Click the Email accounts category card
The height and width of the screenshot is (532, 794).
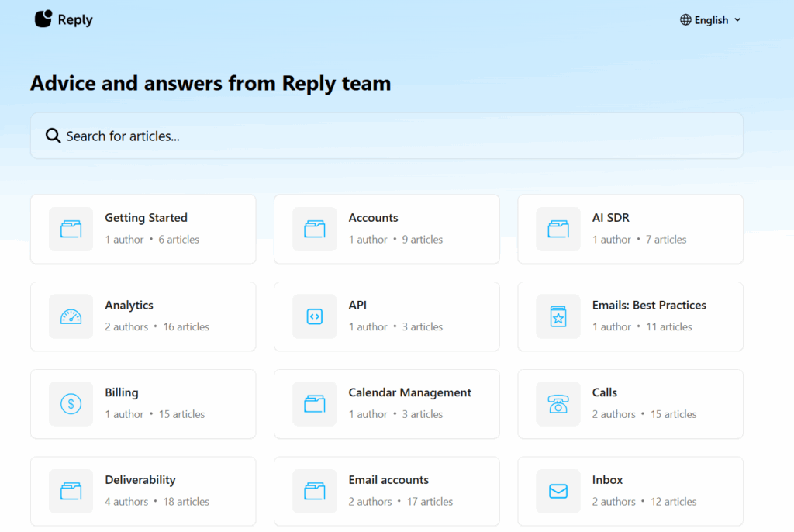point(386,491)
